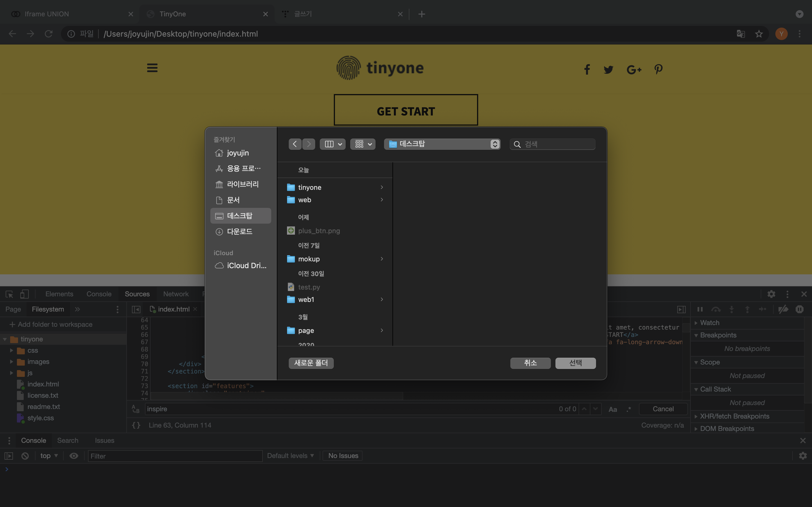The image size is (812, 507).
Task: Click the DevTools settings gear icon
Action: 771,294
